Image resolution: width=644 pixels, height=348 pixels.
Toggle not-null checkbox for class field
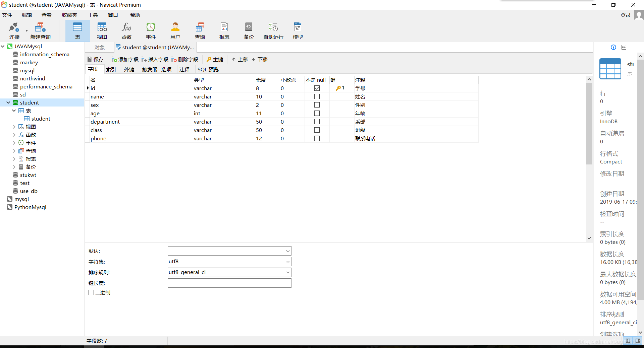(317, 130)
